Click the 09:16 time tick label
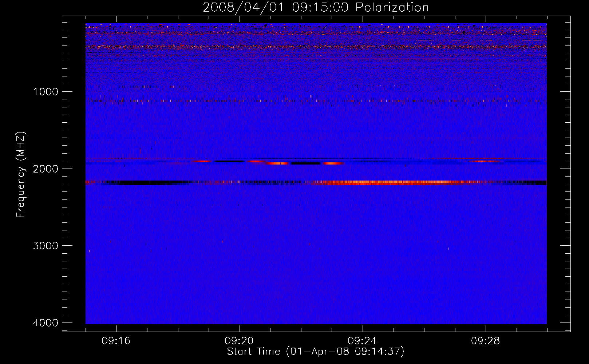 coord(116,341)
